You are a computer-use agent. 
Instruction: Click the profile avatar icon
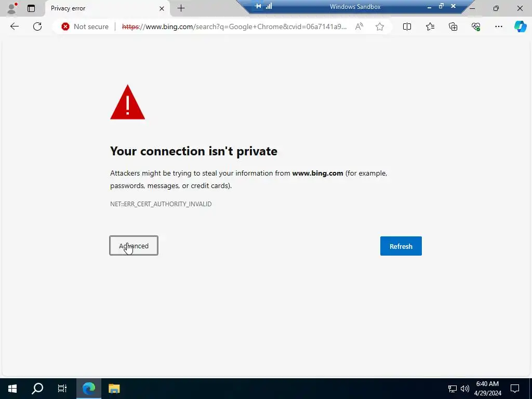tap(12, 8)
